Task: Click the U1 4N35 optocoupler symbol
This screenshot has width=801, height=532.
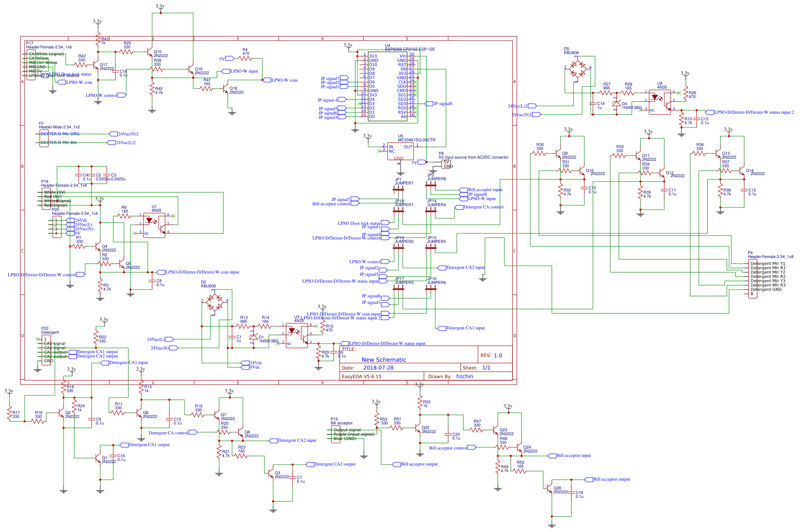Action: (x=154, y=226)
